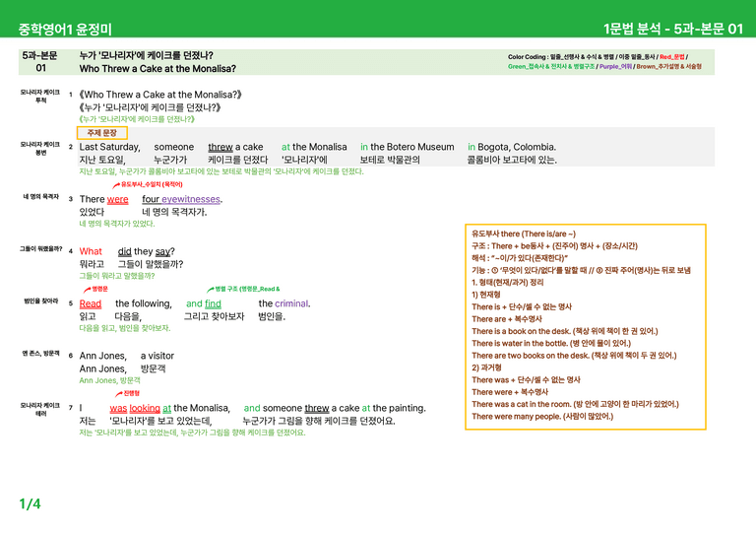
Task: Click 'in the Botero Museum' phrase
Action: [x=407, y=147]
